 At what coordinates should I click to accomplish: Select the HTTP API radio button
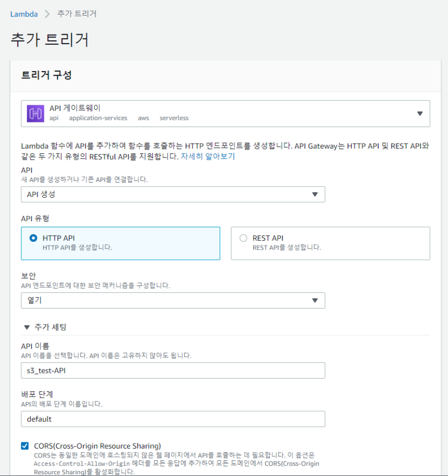pos(33,238)
